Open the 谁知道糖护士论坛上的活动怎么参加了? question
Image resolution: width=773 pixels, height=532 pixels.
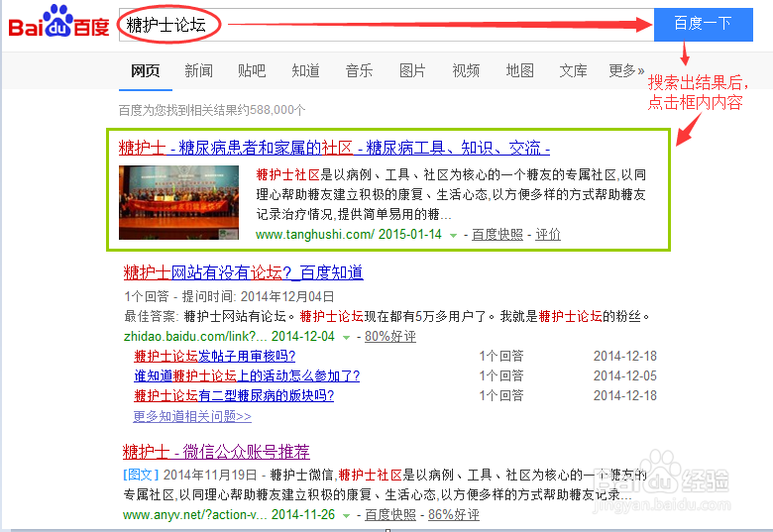click(x=247, y=375)
